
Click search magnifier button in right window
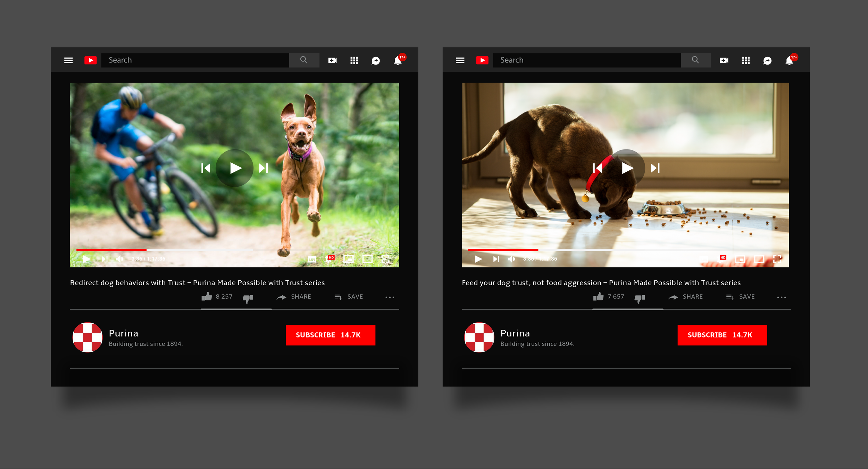coord(695,60)
